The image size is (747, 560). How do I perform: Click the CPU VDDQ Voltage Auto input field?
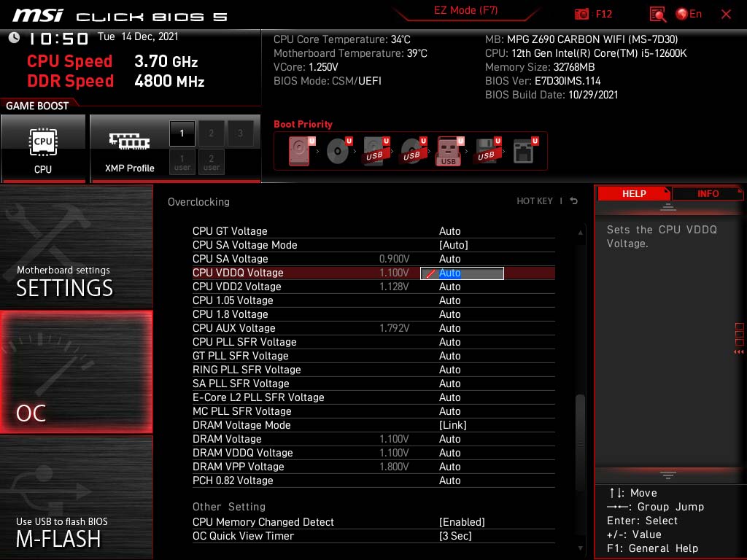[462, 273]
